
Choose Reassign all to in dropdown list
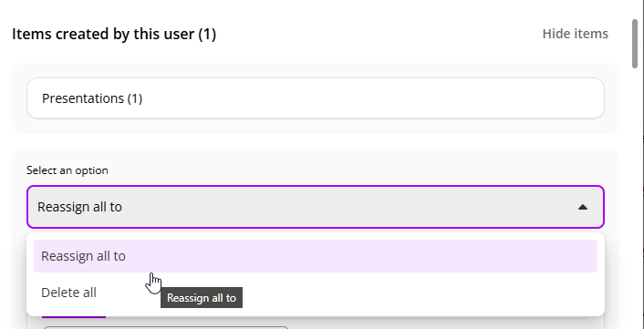click(x=316, y=256)
